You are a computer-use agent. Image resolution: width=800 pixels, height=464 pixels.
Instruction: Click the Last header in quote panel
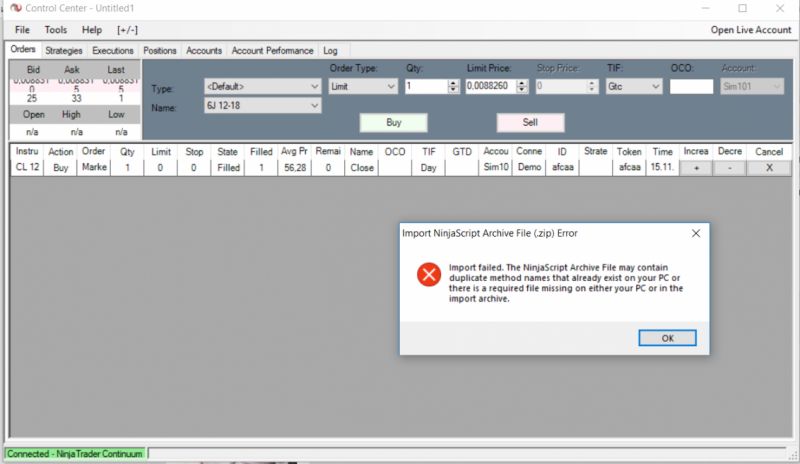[x=116, y=70]
